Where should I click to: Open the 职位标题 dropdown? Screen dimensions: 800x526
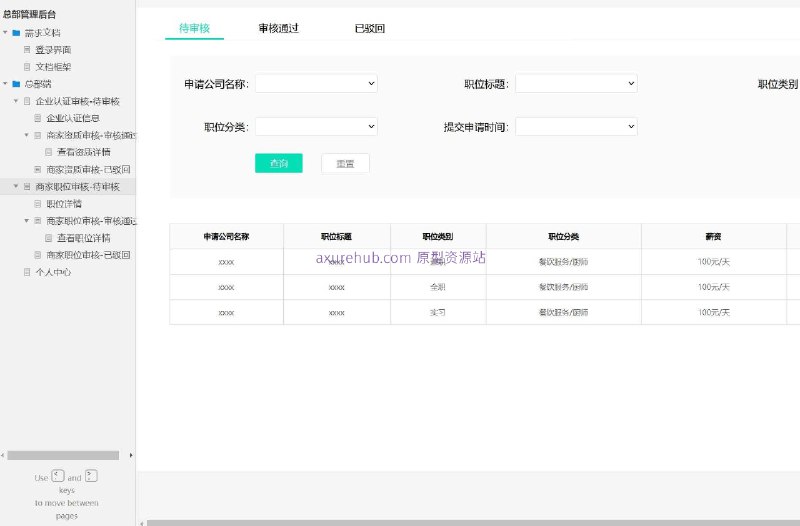pos(576,83)
